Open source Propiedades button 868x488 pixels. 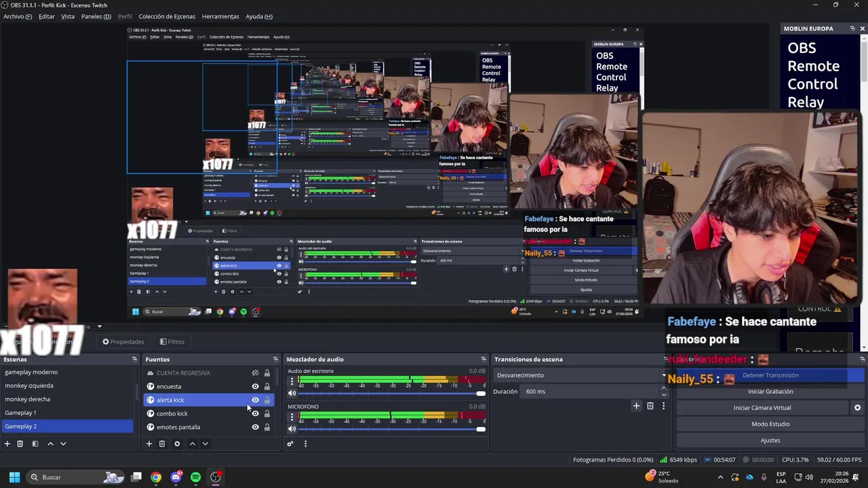coord(123,342)
